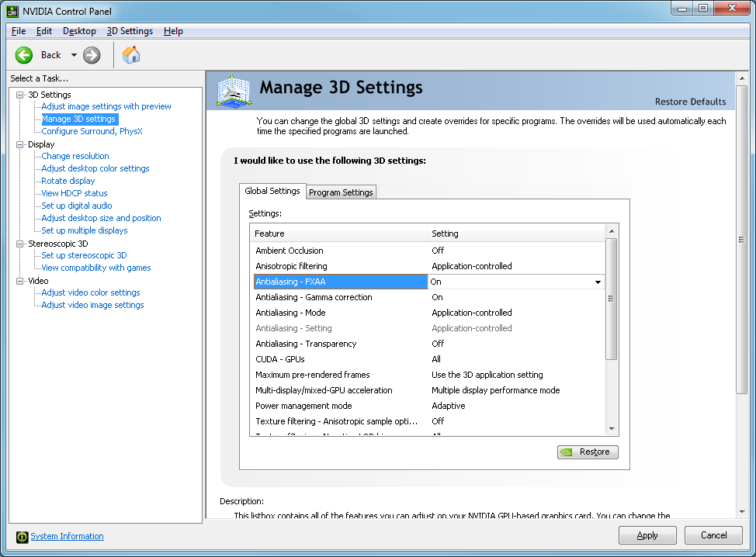756x557 pixels.
Task: Click the Home icon in toolbar
Action: pyautogui.click(x=131, y=55)
